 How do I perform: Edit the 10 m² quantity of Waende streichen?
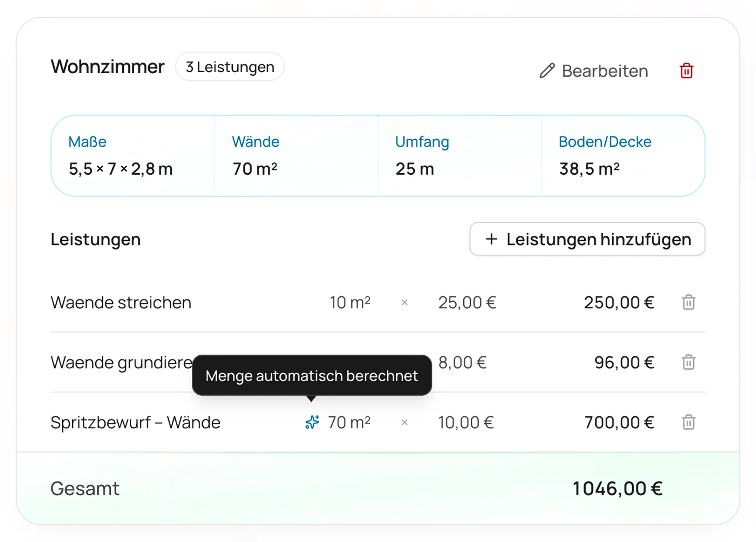coord(350,302)
